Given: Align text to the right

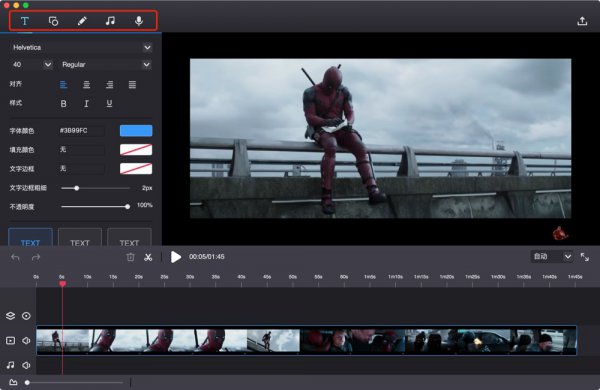Looking at the screenshot, I should point(109,85).
